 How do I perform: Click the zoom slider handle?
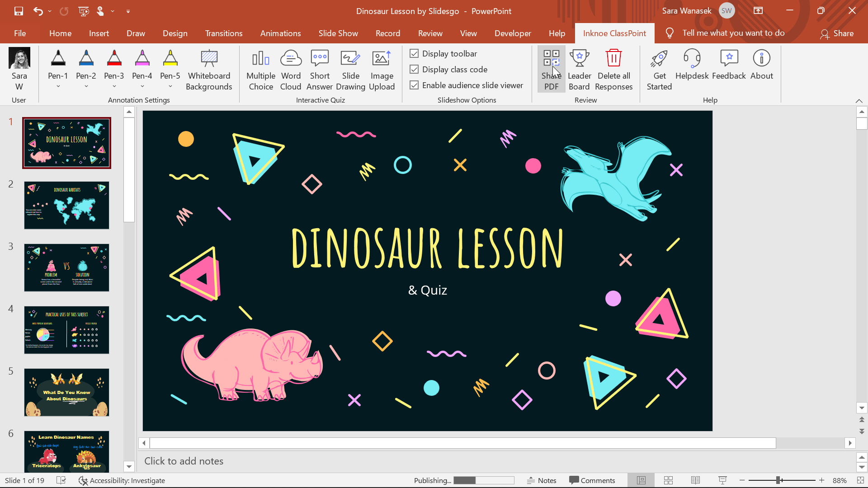[x=778, y=480]
